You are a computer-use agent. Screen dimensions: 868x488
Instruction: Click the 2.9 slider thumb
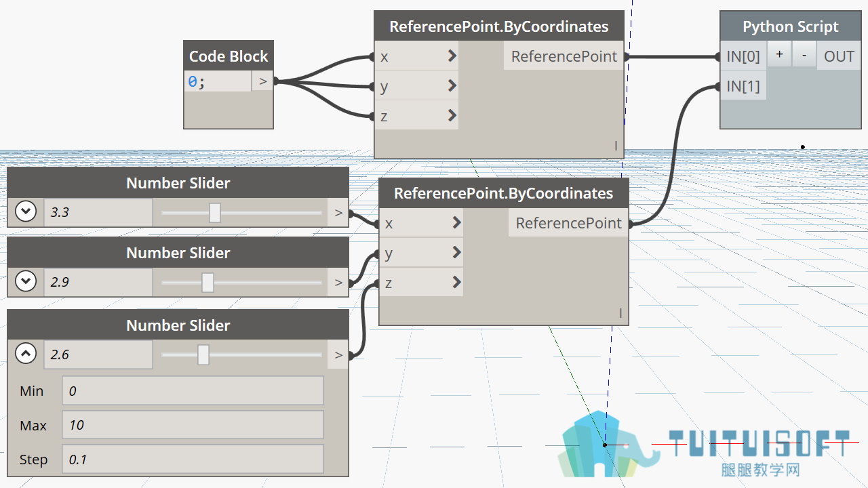point(208,282)
